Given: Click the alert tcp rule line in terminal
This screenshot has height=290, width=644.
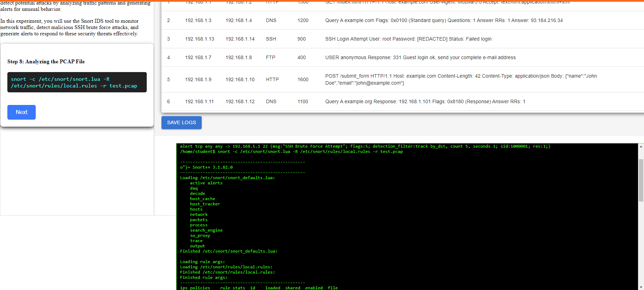Looking at the screenshot, I should pyautogui.click(x=365, y=146).
